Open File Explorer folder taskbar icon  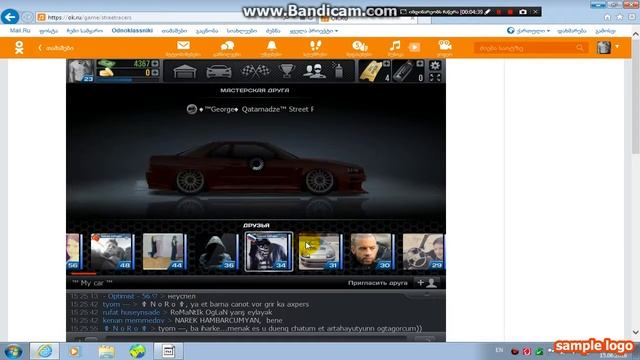[106, 351]
